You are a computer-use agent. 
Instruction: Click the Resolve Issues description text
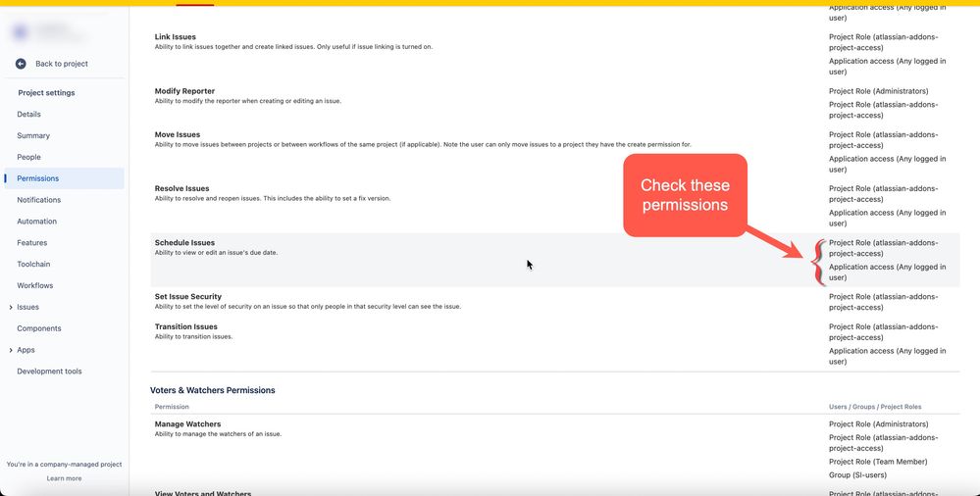coord(273,199)
